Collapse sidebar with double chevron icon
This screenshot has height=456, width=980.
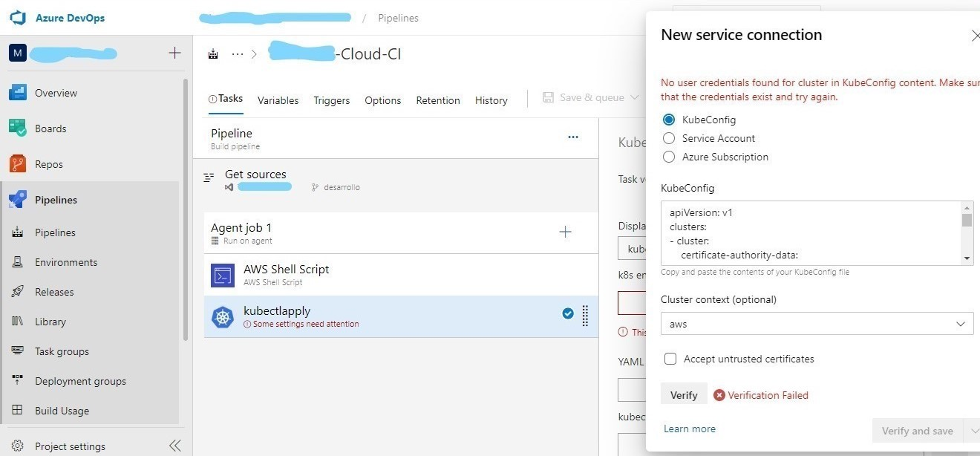174,446
